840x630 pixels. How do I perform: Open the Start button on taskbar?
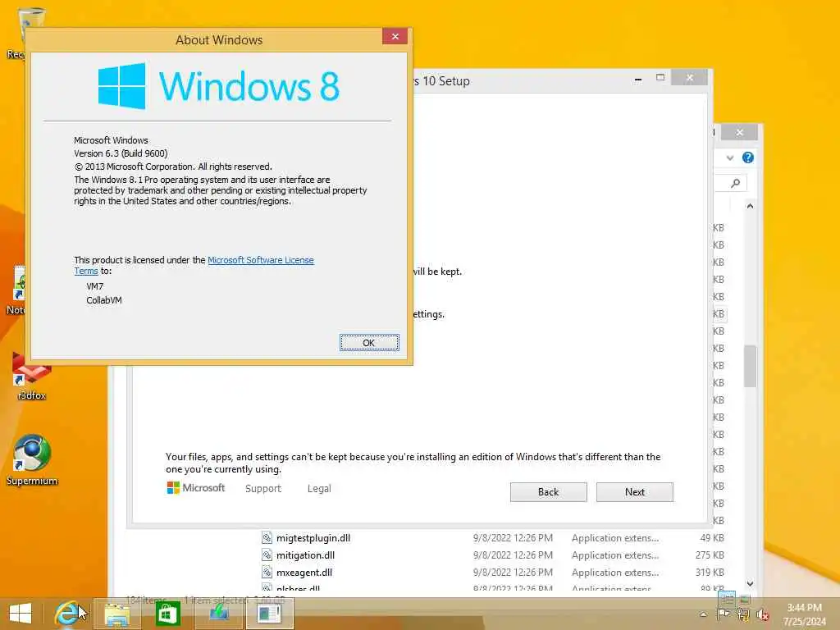click(x=21, y=614)
